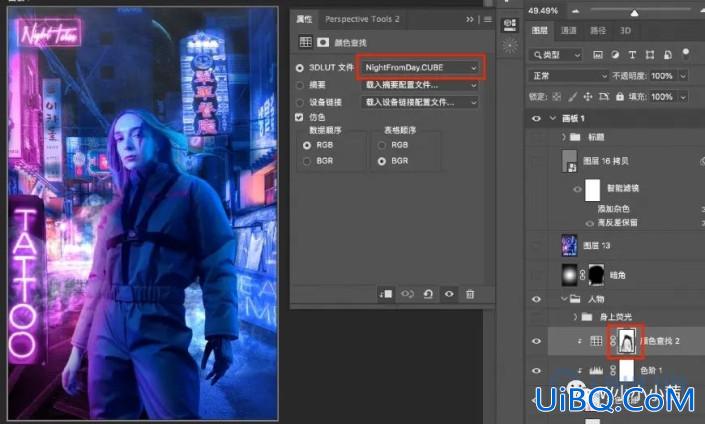Reset adjustment to defaults icon
Viewport: 705px width, 424px height.
coord(428,294)
